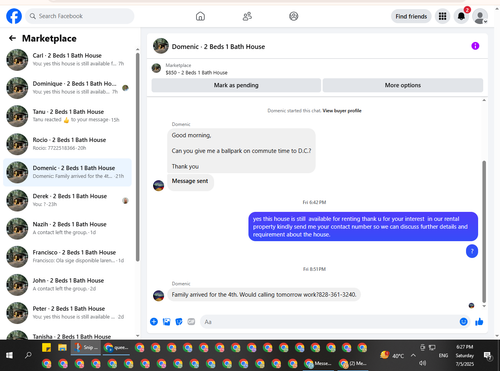Open the Friends icon in top bar

247,16
